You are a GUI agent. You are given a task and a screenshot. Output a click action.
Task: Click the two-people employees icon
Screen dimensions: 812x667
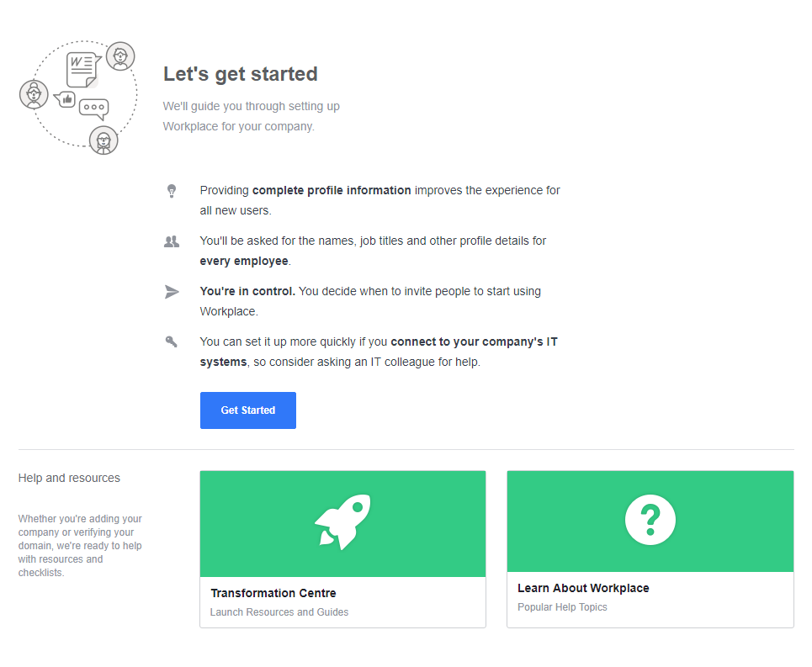172,241
